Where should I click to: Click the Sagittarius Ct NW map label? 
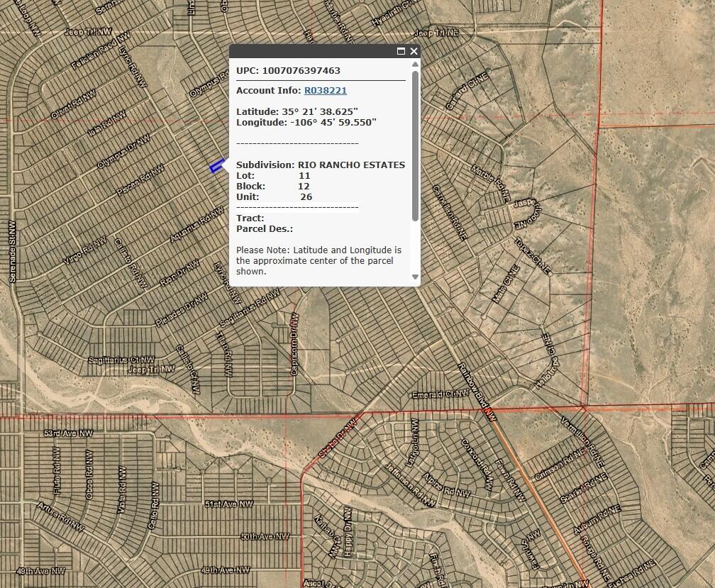pos(121,360)
